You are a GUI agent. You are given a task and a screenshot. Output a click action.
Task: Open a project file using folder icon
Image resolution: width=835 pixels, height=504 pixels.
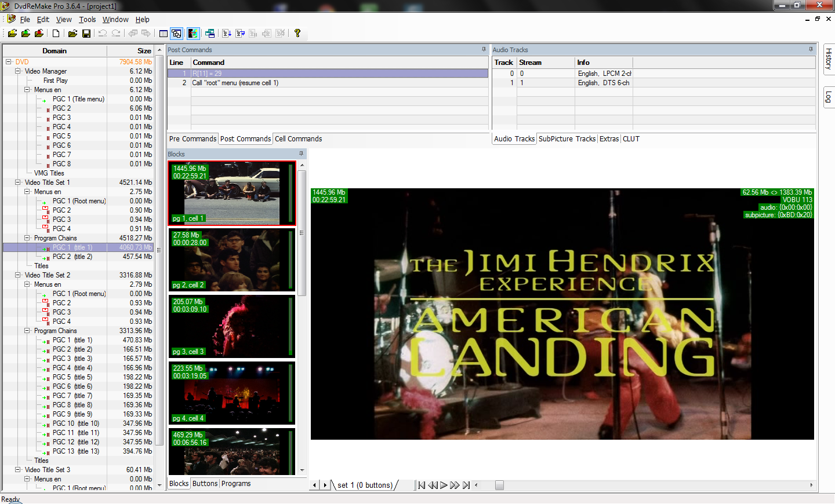[72, 34]
